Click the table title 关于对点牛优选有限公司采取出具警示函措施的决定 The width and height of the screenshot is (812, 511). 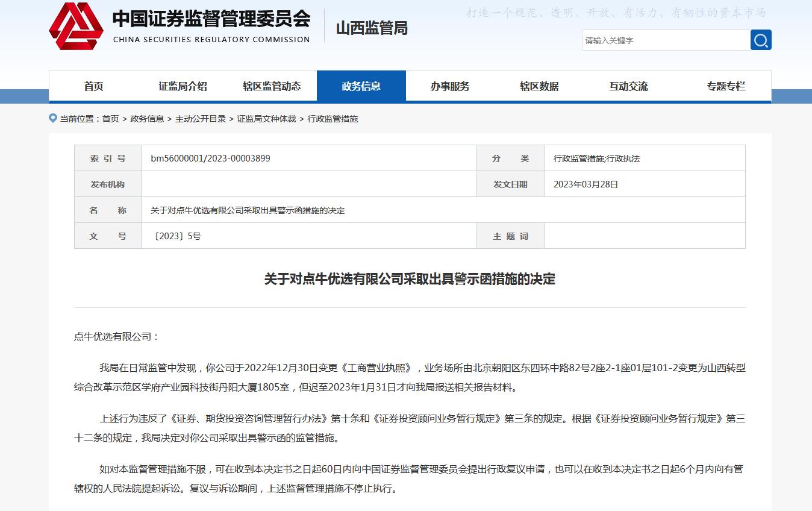[x=248, y=210]
